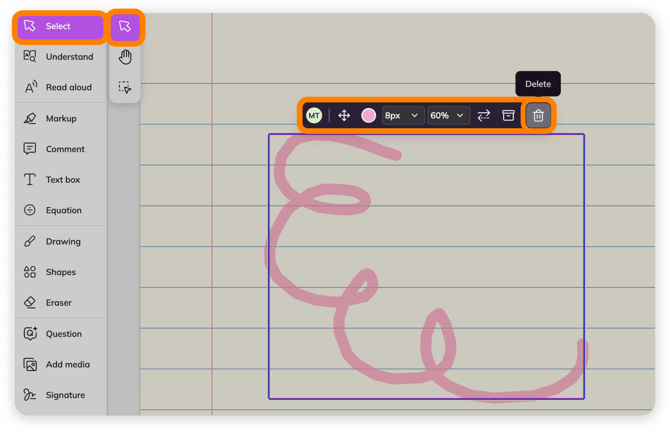The image size is (670, 432).
Task: Click the move handle crosshair icon
Action: (x=344, y=115)
